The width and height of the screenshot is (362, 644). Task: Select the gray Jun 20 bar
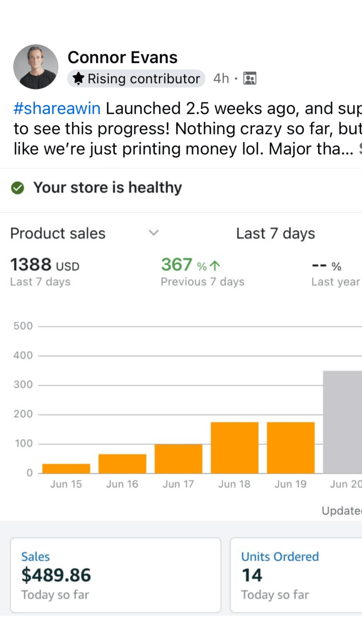click(343, 422)
